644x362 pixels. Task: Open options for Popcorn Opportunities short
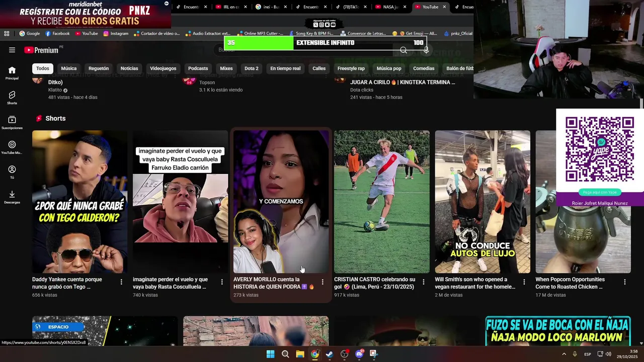[x=624, y=282]
